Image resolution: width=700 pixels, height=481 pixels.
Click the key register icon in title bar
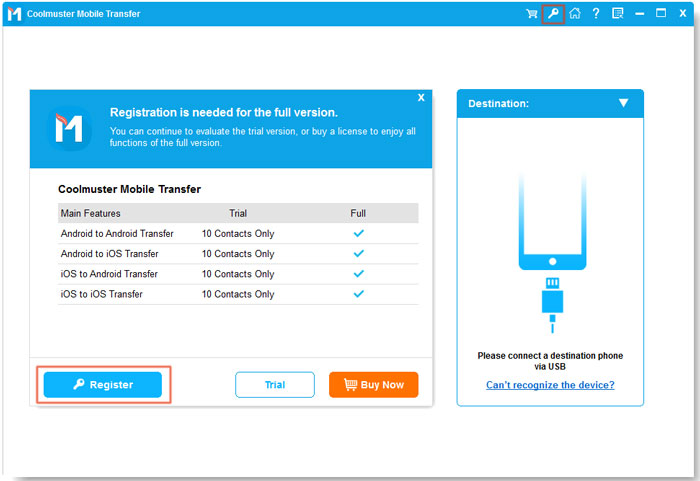tap(553, 14)
